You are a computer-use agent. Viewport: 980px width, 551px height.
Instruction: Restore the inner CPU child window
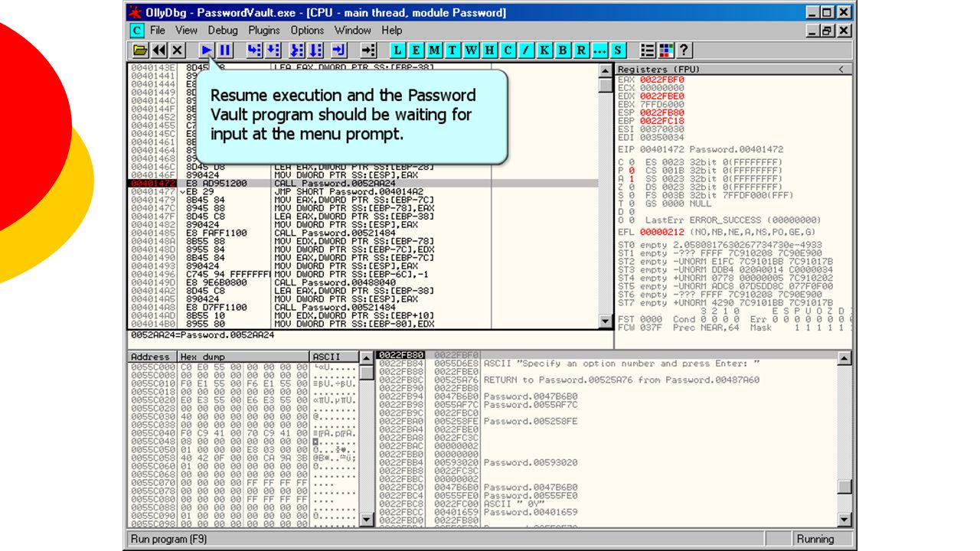point(828,31)
